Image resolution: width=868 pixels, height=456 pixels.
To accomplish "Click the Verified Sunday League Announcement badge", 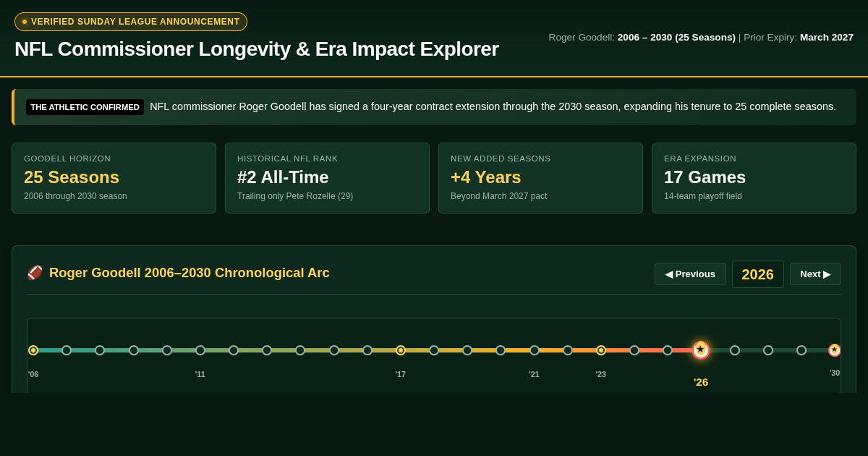I will click(131, 22).
